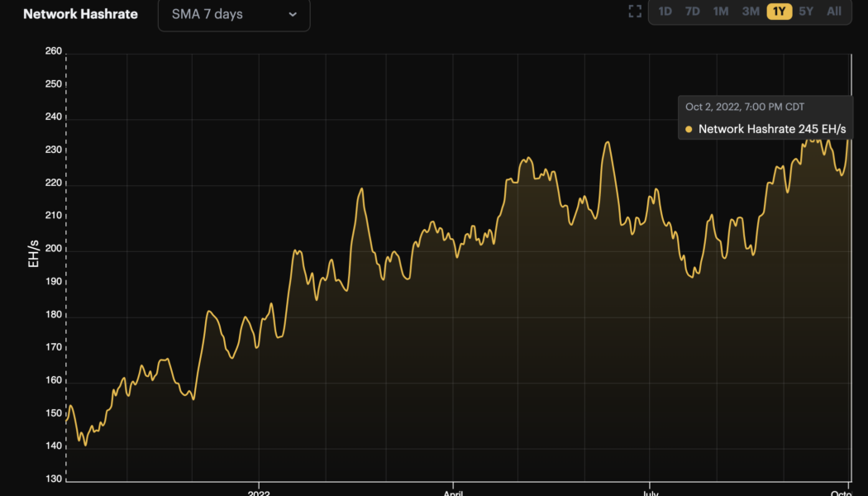Select the All time range
This screenshot has width=868, height=496.
(x=834, y=12)
